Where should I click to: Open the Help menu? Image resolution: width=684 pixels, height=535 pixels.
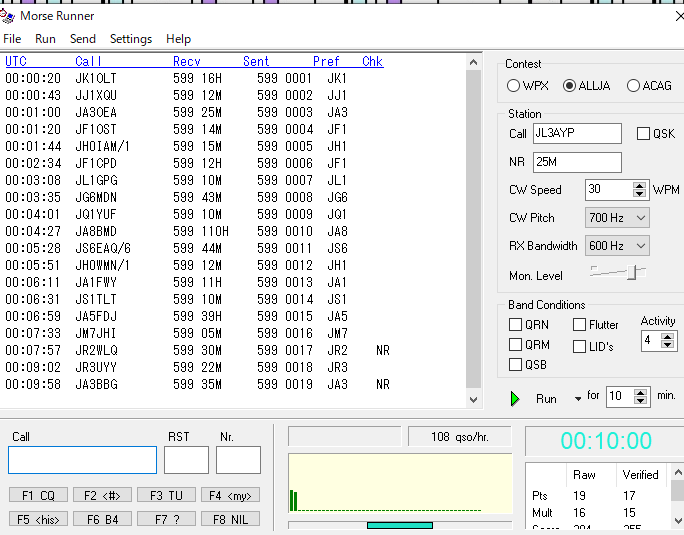coord(178,39)
